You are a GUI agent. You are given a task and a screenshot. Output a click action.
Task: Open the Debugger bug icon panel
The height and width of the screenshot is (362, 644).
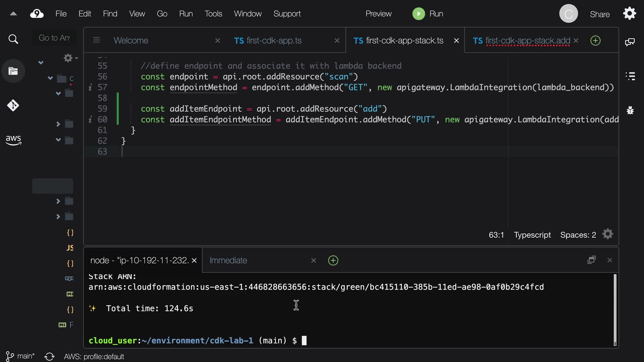point(630,110)
